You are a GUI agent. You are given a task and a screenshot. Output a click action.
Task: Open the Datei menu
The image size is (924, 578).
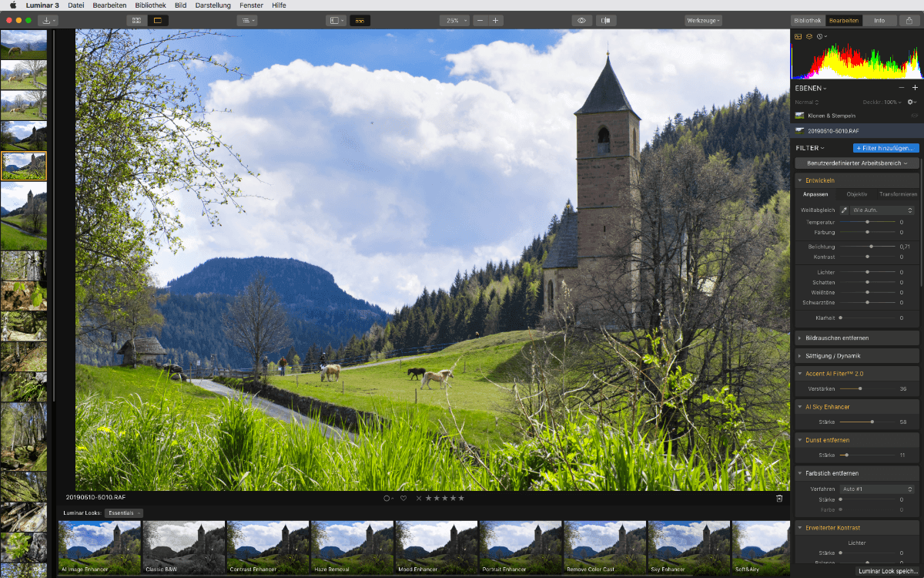[x=76, y=5]
